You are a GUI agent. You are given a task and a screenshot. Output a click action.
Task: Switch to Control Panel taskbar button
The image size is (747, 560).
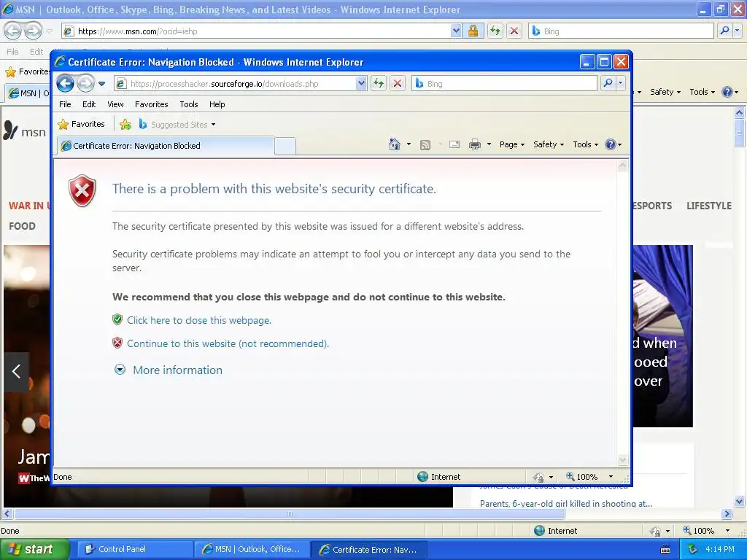135,549
